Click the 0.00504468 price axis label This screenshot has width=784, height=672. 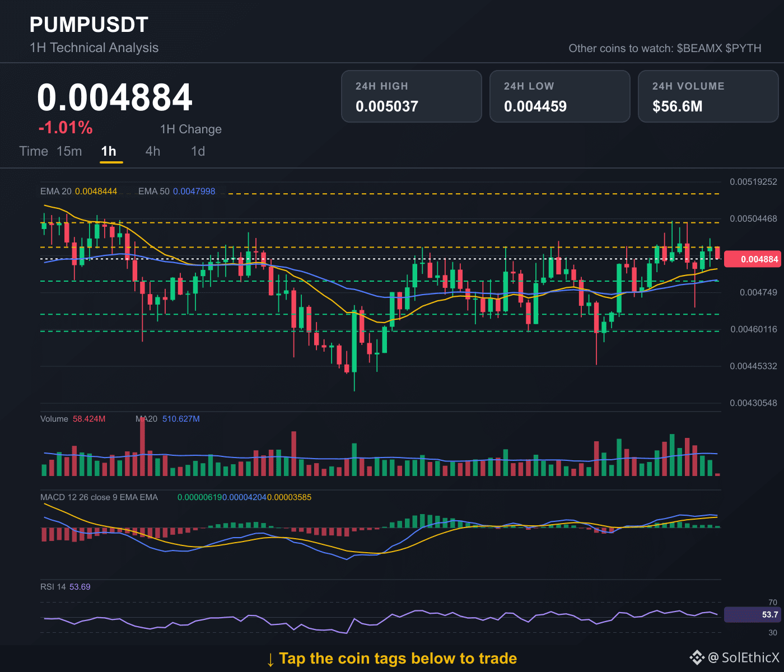[x=753, y=219]
